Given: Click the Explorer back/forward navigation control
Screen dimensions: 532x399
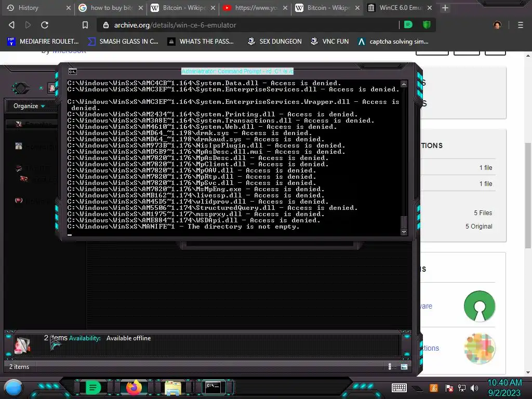Looking at the screenshot, I should (21, 88).
